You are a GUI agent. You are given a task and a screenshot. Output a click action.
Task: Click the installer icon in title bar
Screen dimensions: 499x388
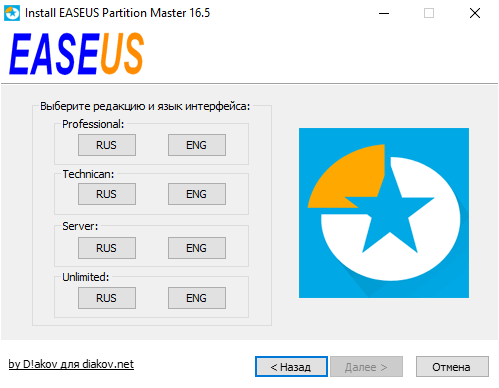click(12, 13)
